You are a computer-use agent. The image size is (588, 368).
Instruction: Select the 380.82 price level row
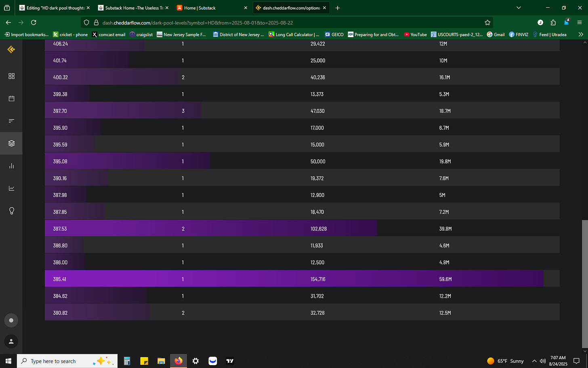302,313
